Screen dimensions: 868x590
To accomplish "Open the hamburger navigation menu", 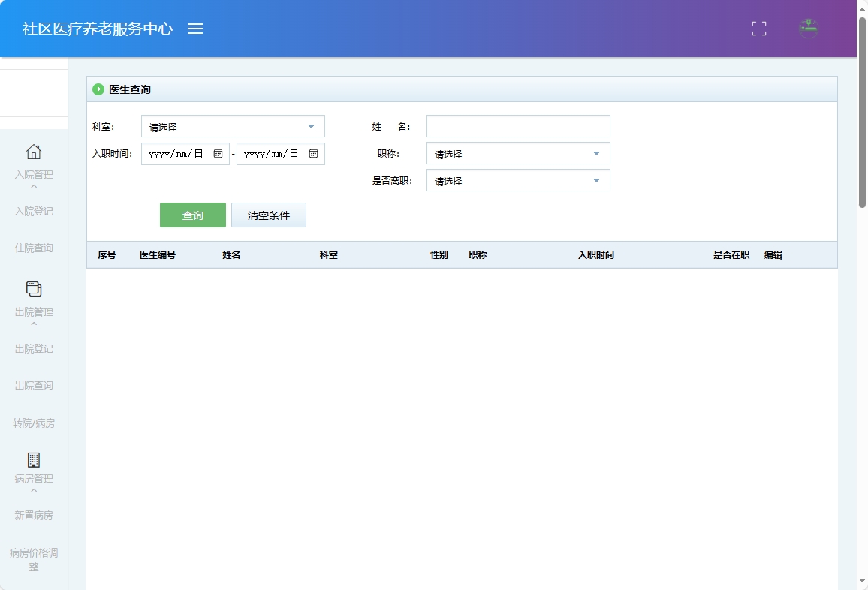I will pos(195,29).
